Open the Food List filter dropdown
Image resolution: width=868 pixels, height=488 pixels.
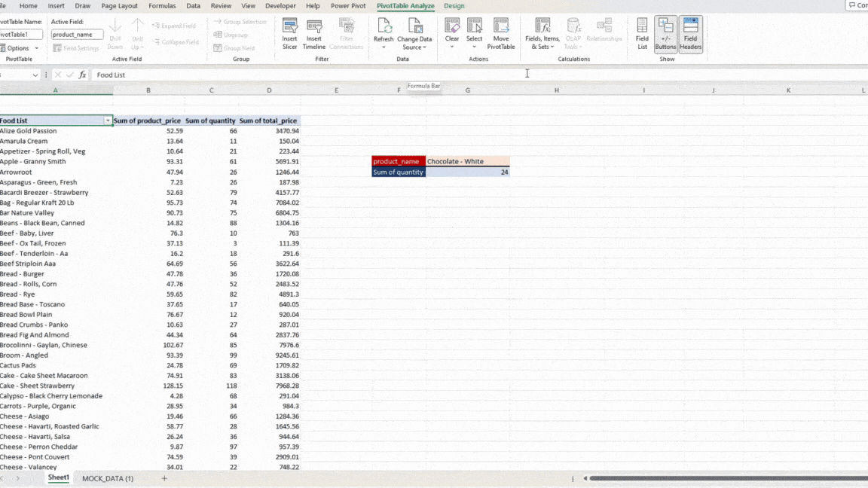click(x=108, y=120)
